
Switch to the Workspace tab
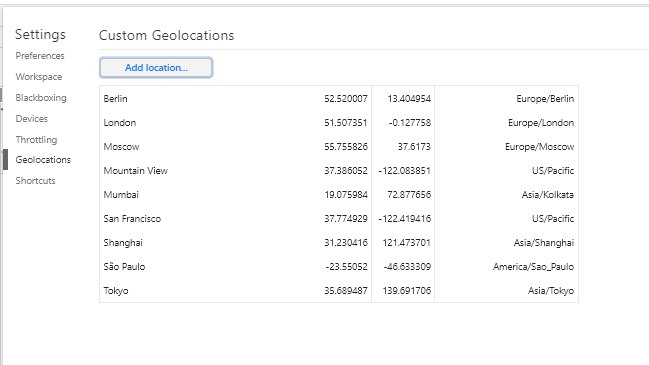[38, 77]
